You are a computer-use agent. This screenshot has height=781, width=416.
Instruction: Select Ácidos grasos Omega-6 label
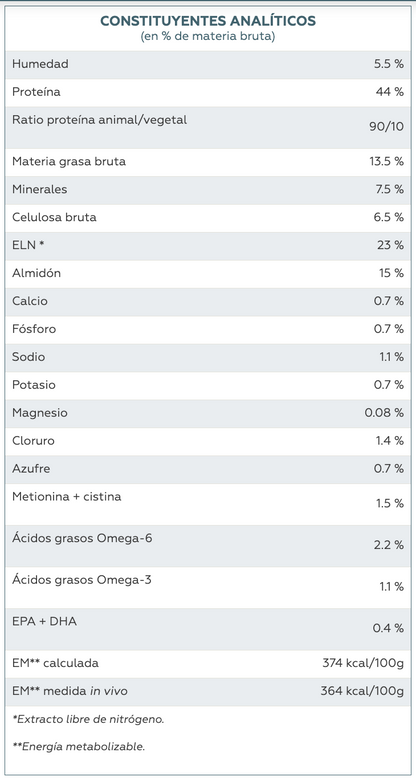82,538
